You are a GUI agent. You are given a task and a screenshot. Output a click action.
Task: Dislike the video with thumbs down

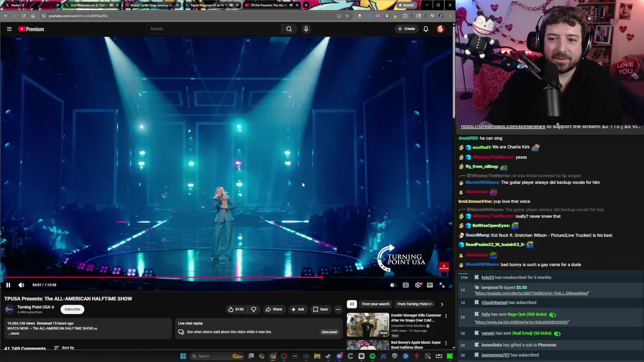[254, 309]
